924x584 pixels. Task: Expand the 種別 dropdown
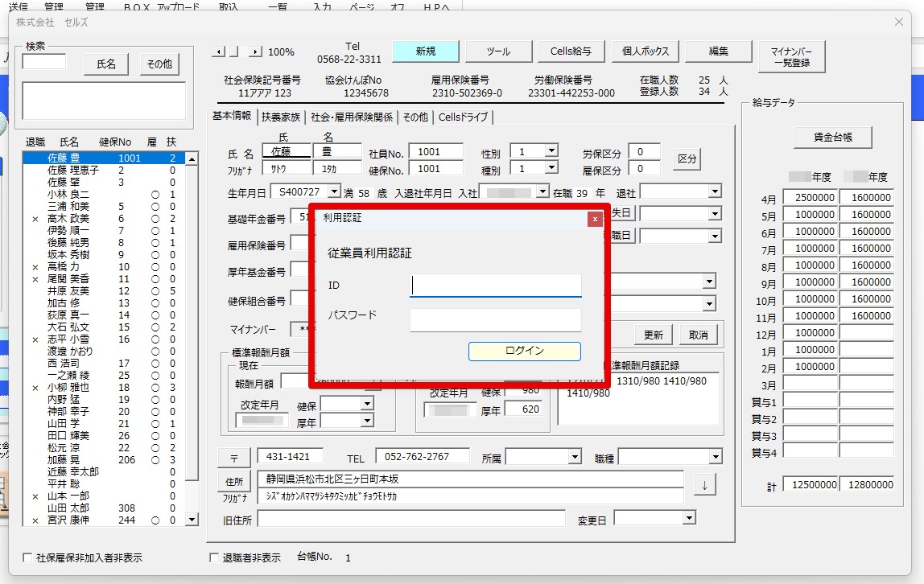pyautogui.click(x=551, y=168)
